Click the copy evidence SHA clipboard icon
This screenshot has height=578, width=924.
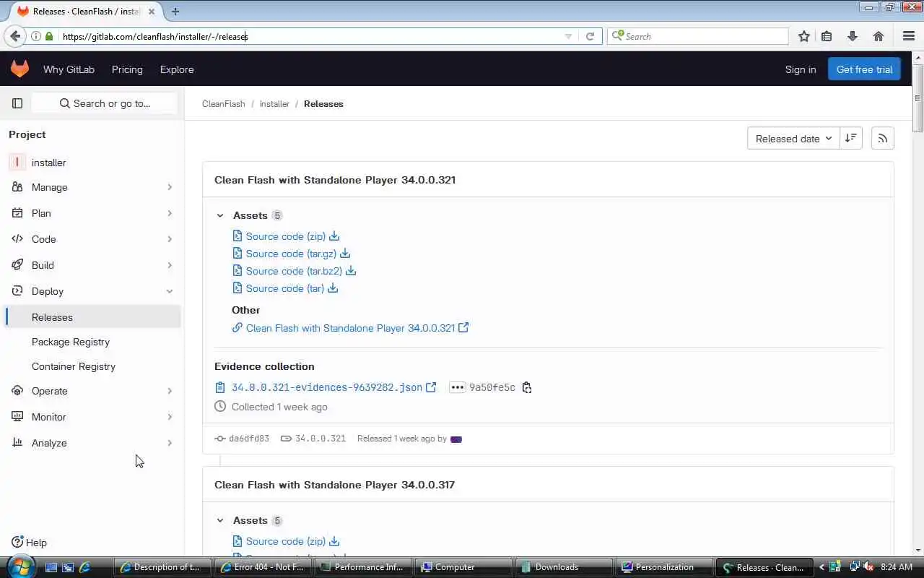[527, 387]
